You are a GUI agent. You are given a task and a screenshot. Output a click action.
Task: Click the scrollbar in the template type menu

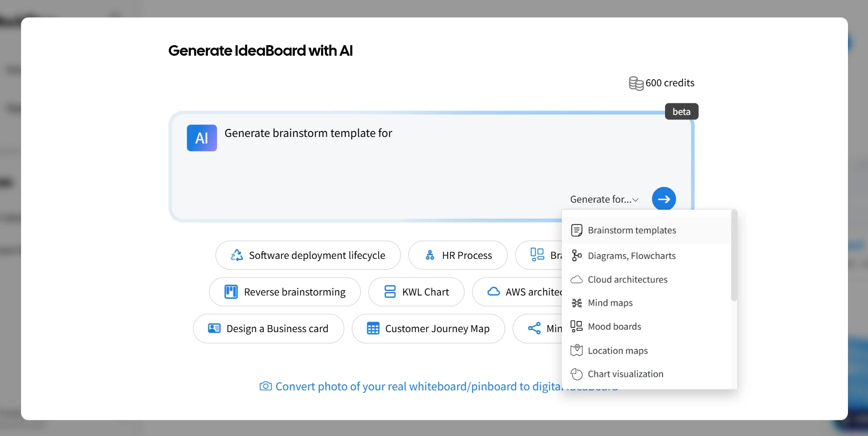[x=734, y=256]
